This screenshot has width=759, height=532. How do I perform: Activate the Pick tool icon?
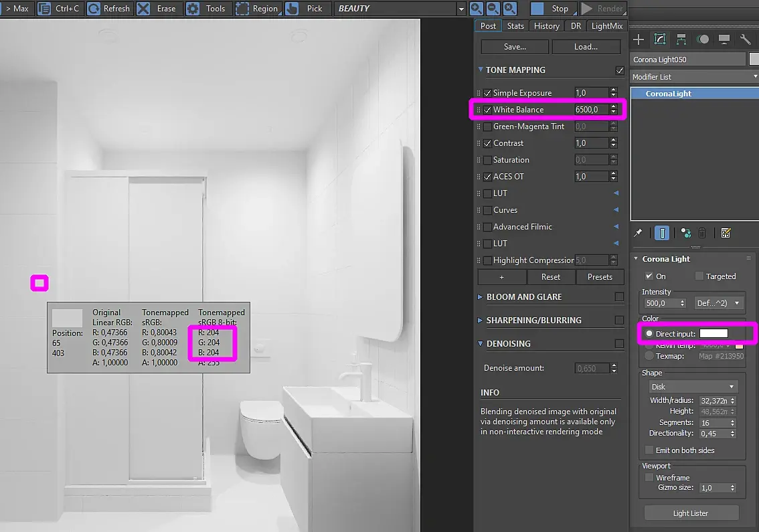click(292, 8)
